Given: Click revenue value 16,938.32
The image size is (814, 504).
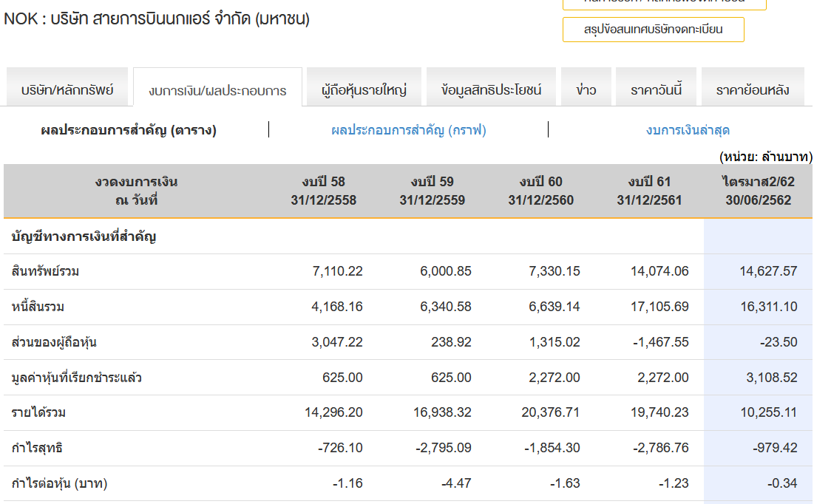Looking at the screenshot, I should pos(442,412).
